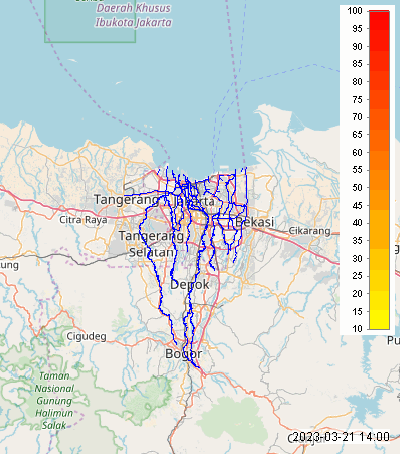Click the Bekasi city label
The image size is (400, 454).
click(x=254, y=222)
